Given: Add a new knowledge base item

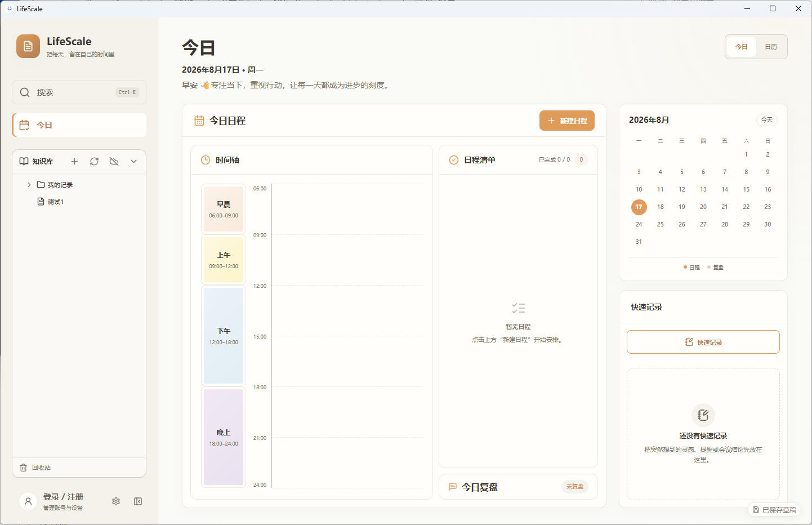Looking at the screenshot, I should point(74,161).
